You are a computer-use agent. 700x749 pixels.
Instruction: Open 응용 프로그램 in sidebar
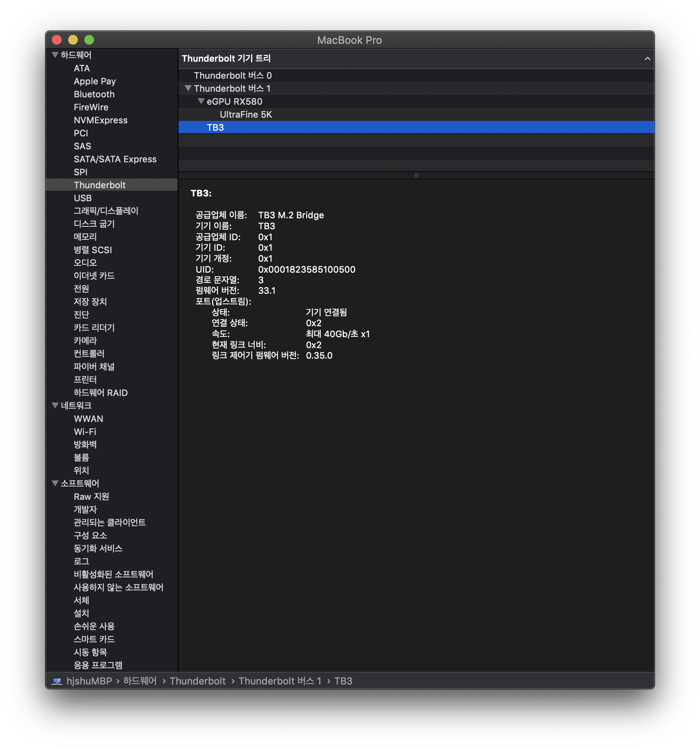click(x=98, y=665)
